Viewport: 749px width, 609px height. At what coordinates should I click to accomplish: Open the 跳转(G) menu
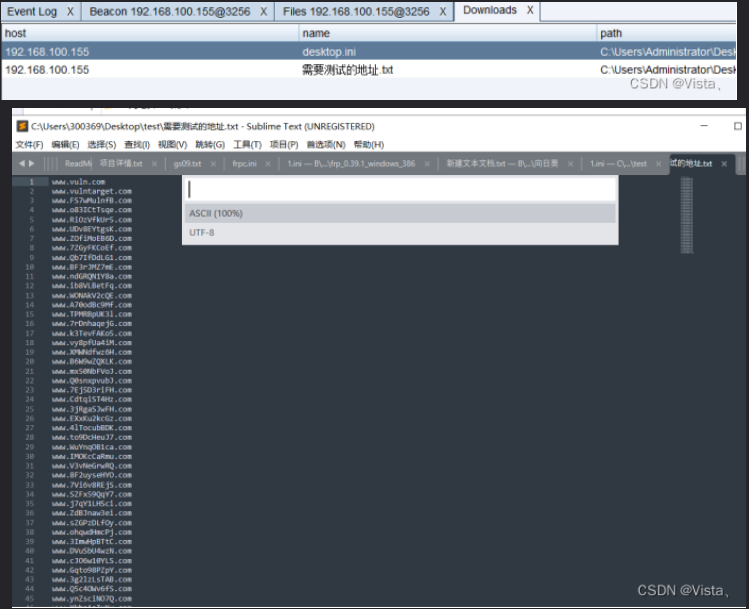(x=210, y=145)
